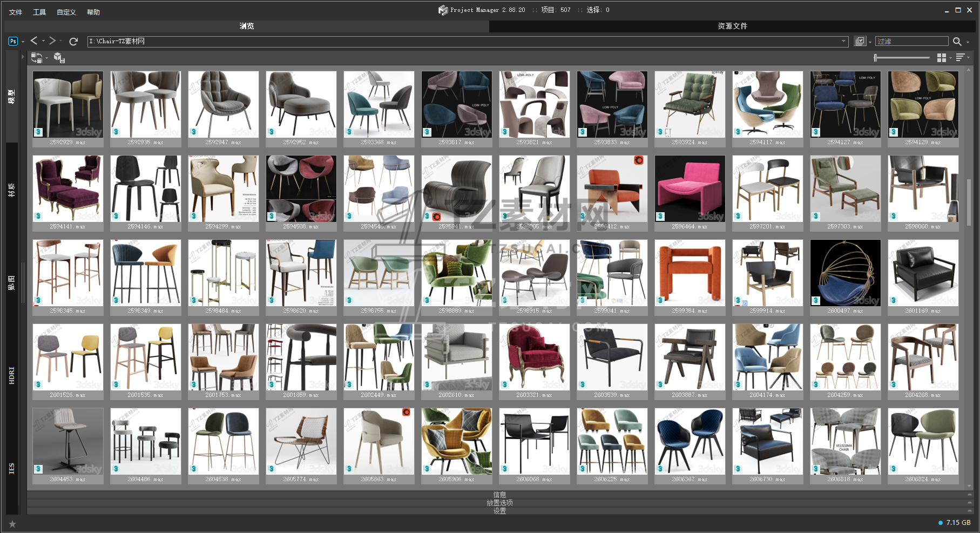Click the Photoshop icon in navigation bar

click(13, 41)
